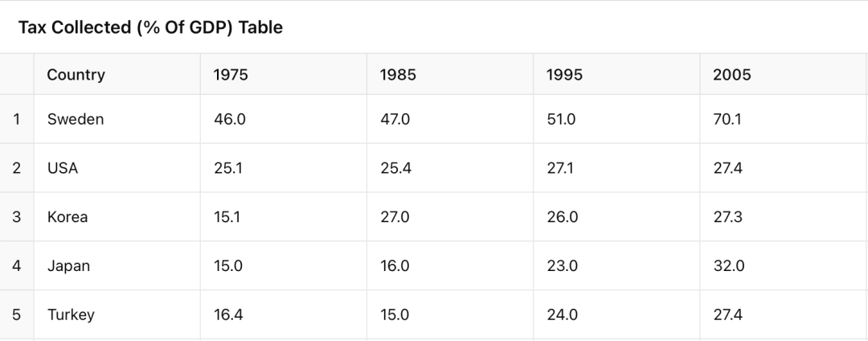Select row number 5
The height and width of the screenshot is (341, 868).
[17, 315]
